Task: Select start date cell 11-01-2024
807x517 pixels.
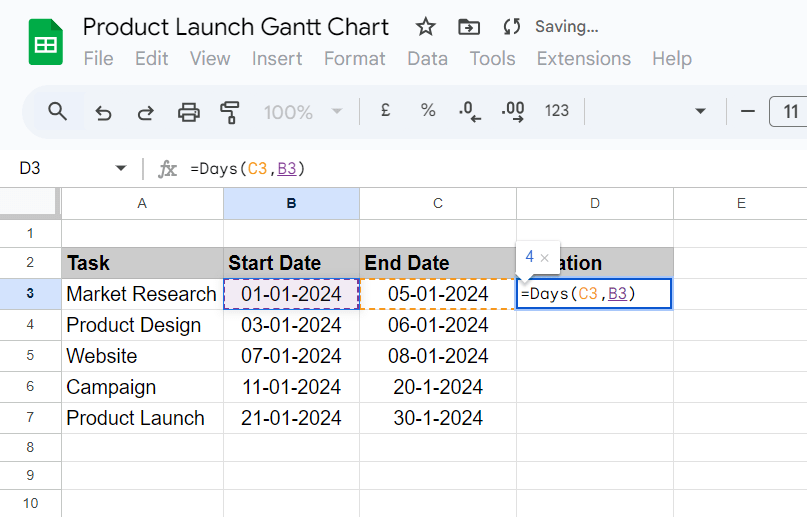Action: coord(291,386)
